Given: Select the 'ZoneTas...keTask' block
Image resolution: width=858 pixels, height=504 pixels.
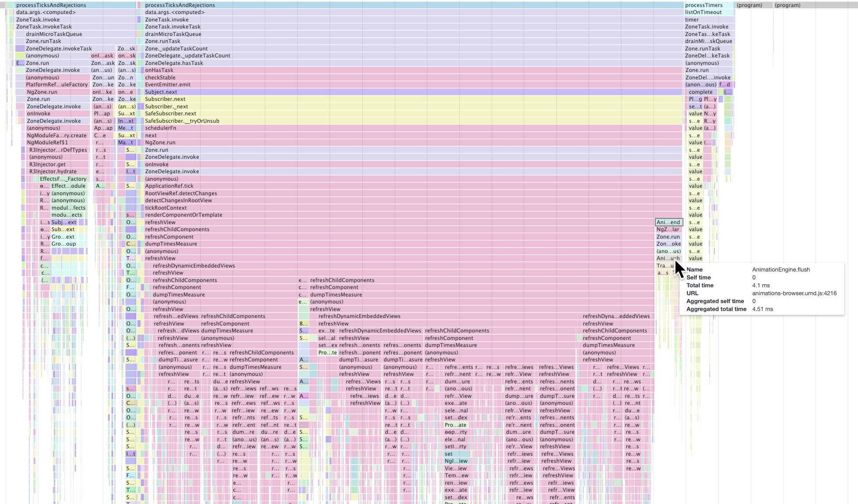Looking at the screenshot, I should [708, 34].
